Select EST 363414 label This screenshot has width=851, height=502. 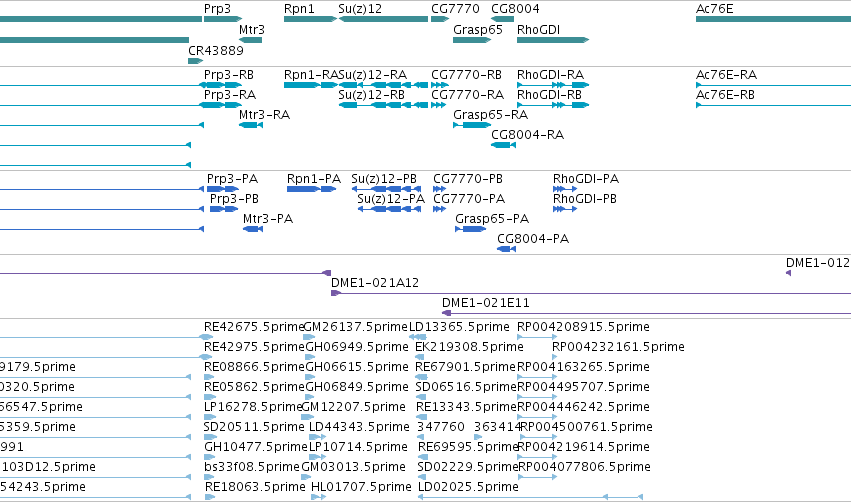pyautogui.click(x=498, y=428)
